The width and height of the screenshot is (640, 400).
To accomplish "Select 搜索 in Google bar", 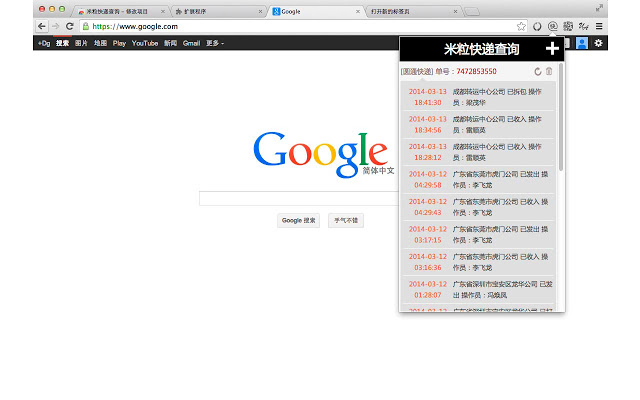I will click(x=62, y=43).
